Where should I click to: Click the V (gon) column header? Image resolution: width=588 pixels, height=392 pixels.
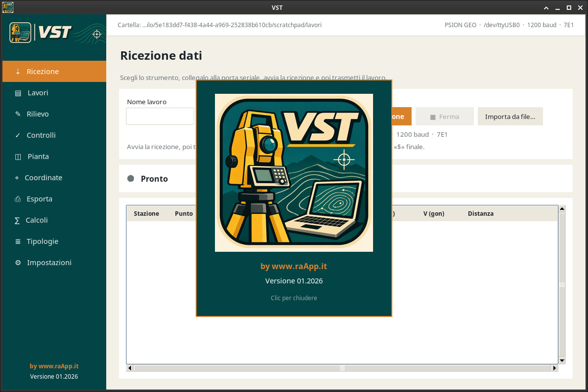click(434, 214)
